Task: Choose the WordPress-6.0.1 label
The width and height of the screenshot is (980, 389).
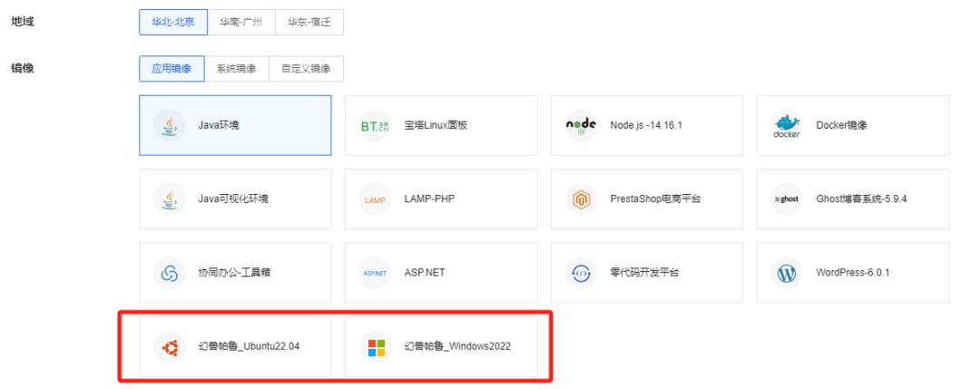Action: [x=852, y=273]
